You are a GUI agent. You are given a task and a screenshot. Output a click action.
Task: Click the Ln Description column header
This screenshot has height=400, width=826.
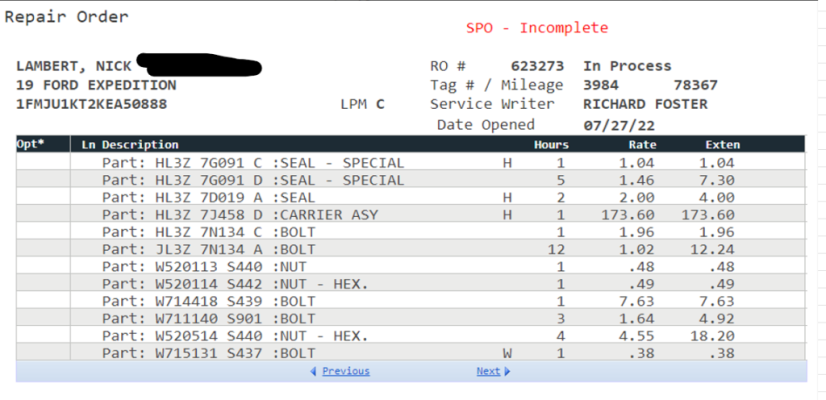[130, 144]
